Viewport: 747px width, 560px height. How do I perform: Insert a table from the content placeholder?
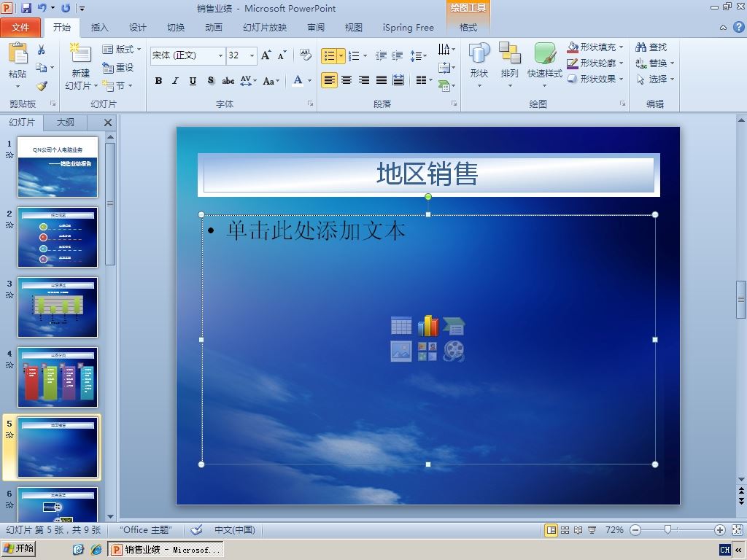(401, 326)
